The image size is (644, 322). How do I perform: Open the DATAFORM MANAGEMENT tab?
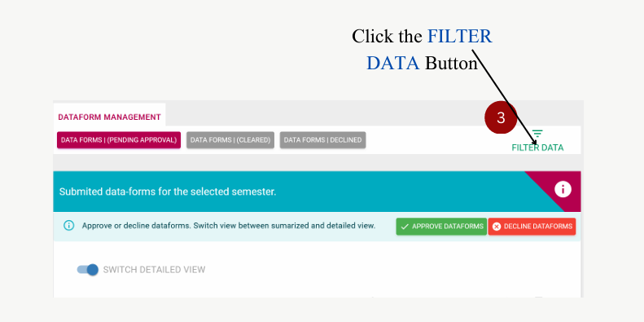109,117
